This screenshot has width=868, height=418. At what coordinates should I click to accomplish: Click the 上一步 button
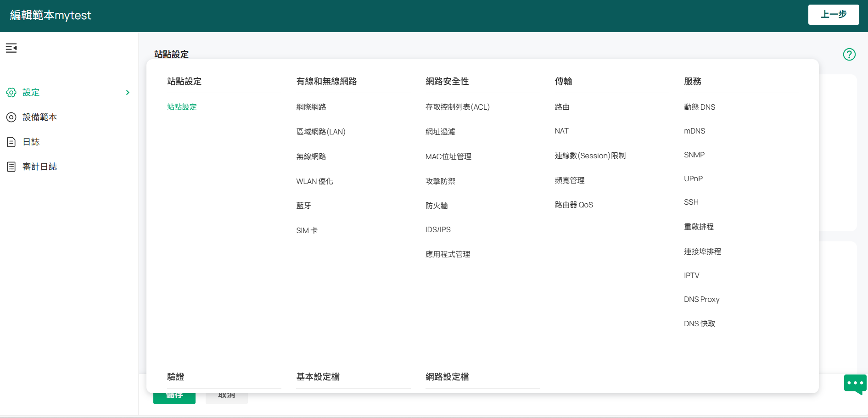click(x=834, y=15)
